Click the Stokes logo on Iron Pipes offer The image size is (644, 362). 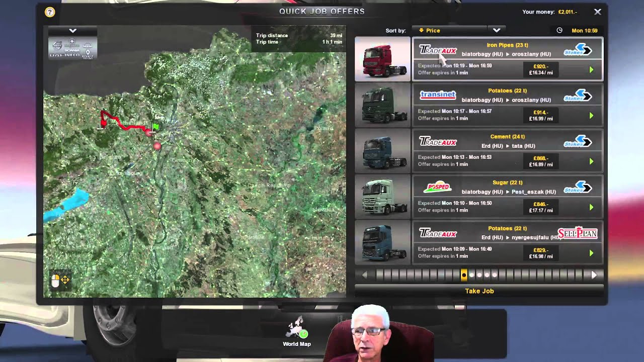point(578,50)
